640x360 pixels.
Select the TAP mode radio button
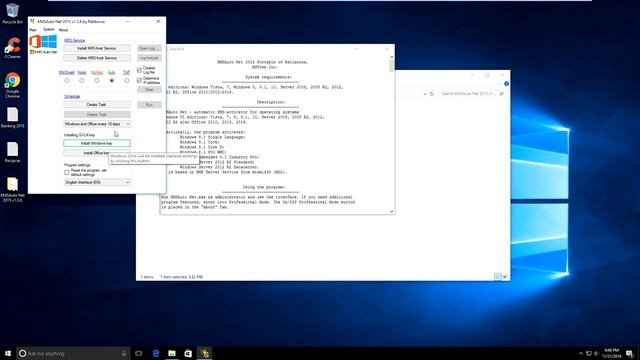click(x=127, y=81)
